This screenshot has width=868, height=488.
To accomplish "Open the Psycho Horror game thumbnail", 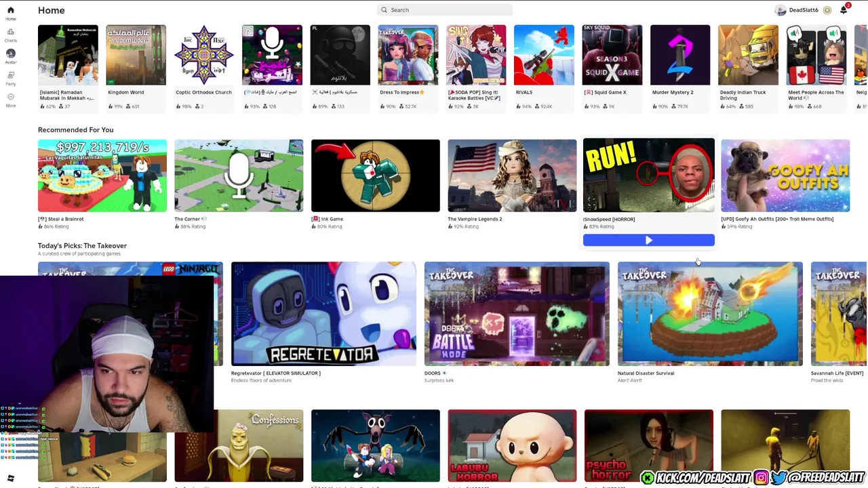I will tap(648, 445).
